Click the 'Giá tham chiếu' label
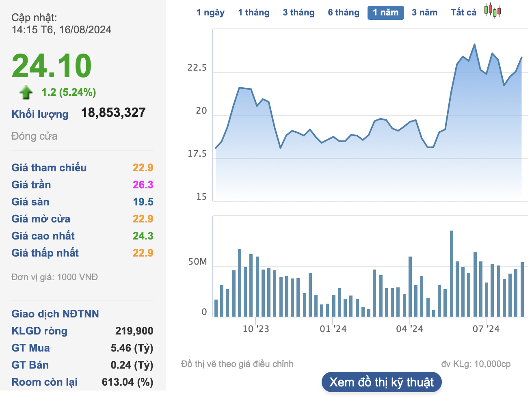 49,168
